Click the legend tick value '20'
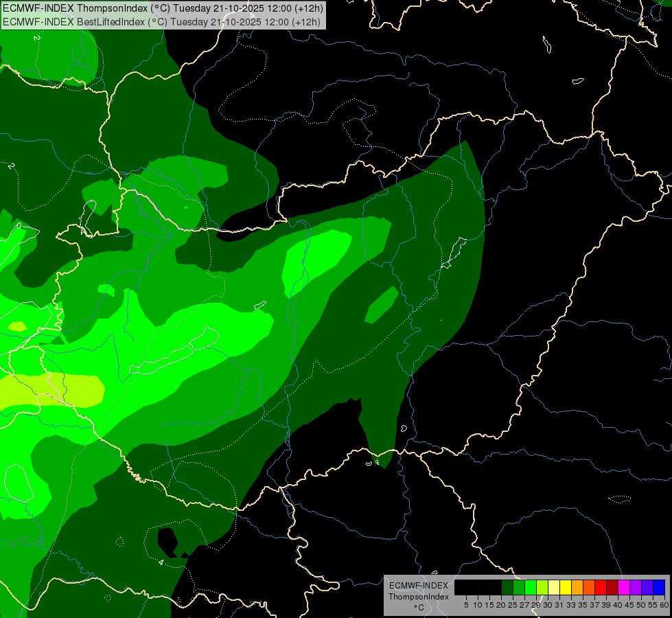The height and width of the screenshot is (618, 672). [x=501, y=605]
